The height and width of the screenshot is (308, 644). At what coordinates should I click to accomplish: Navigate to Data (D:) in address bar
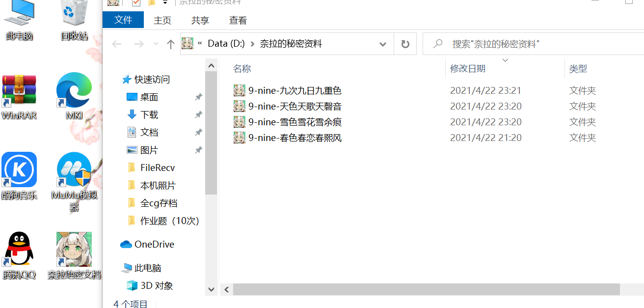pyautogui.click(x=226, y=44)
